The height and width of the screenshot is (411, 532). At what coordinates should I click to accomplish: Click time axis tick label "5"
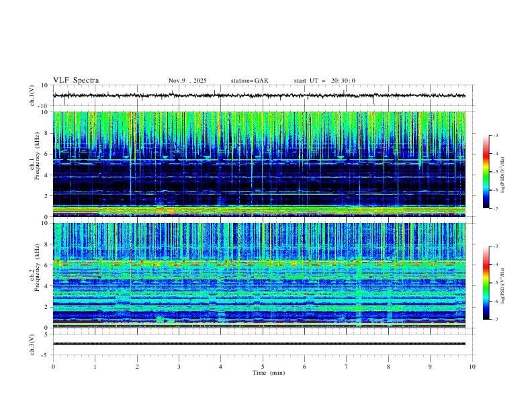click(x=263, y=367)
